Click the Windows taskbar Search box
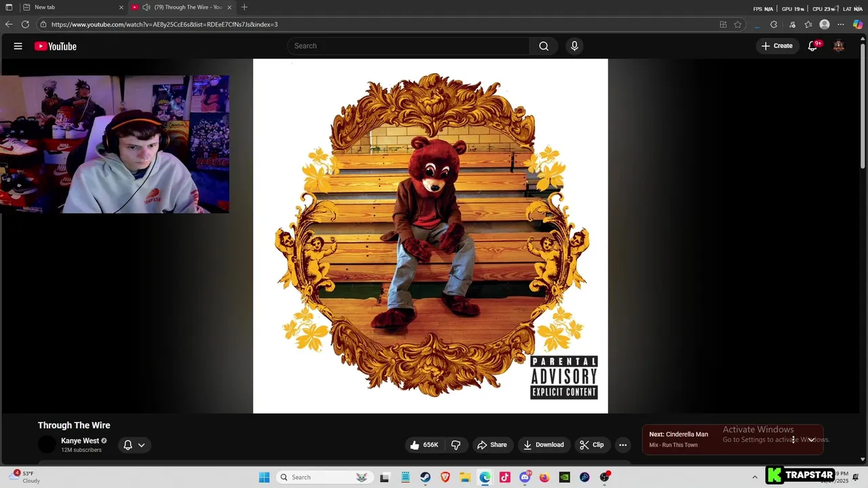The height and width of the screenshot is (488, 868). point(325,477)
